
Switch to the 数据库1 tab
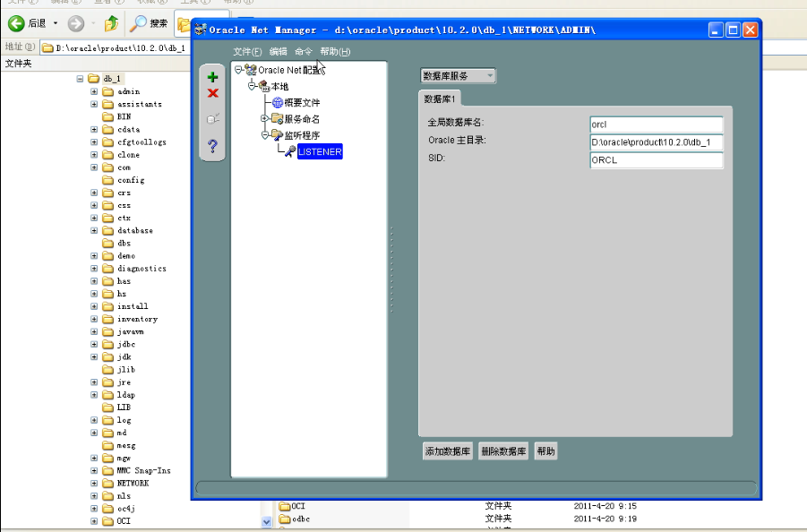pyautogui.click(x=440, y=99)
